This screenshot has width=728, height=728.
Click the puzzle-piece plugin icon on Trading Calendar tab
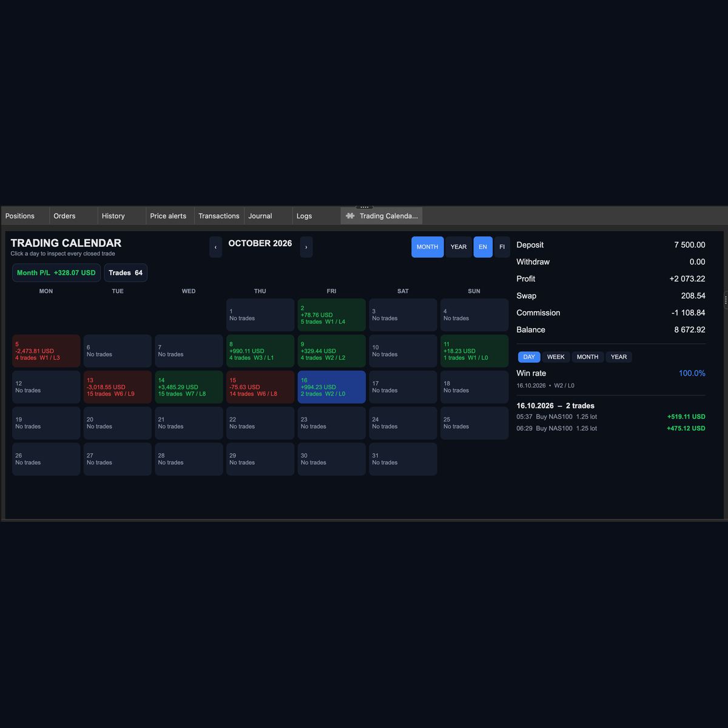coord(350,216)
